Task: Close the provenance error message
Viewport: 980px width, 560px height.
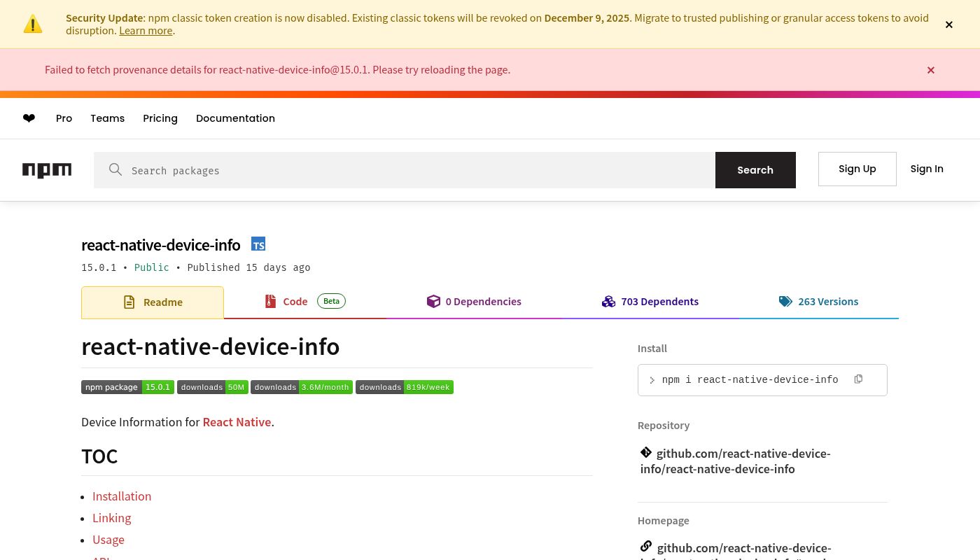Action: pos(930,70)
